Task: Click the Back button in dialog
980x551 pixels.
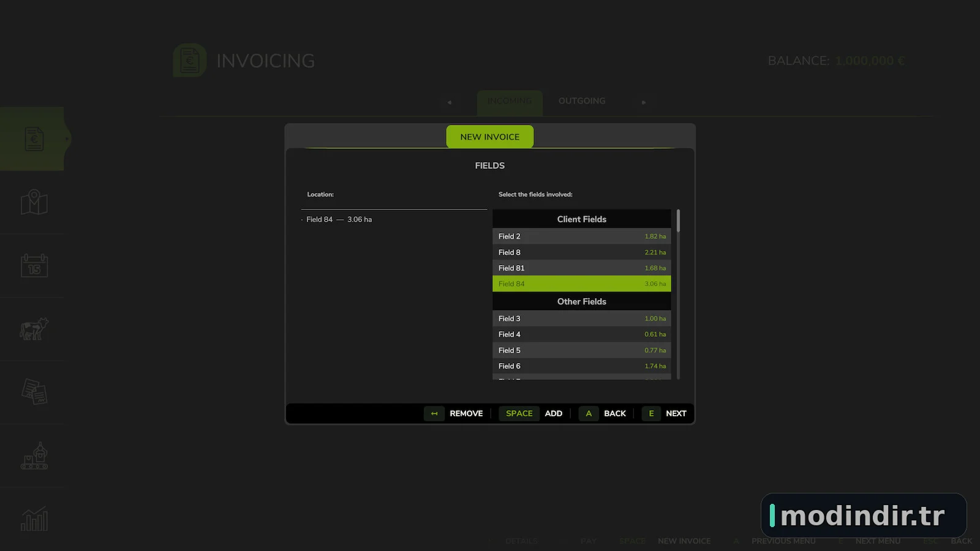Action: point(615,413)
